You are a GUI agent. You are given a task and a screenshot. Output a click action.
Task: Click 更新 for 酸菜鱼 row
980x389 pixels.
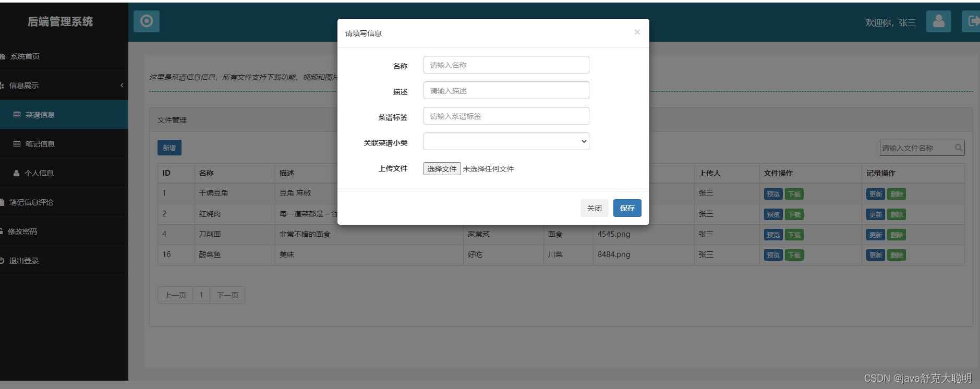tap(876, 255)
